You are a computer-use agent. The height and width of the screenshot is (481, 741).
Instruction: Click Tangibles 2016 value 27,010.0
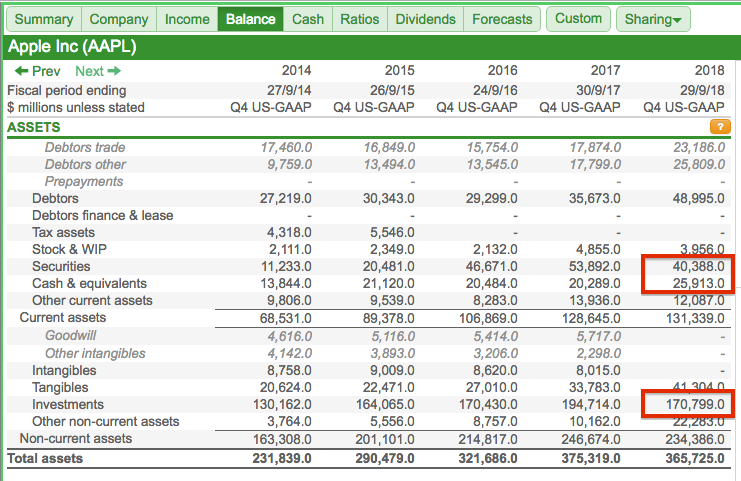coord(491,387)
